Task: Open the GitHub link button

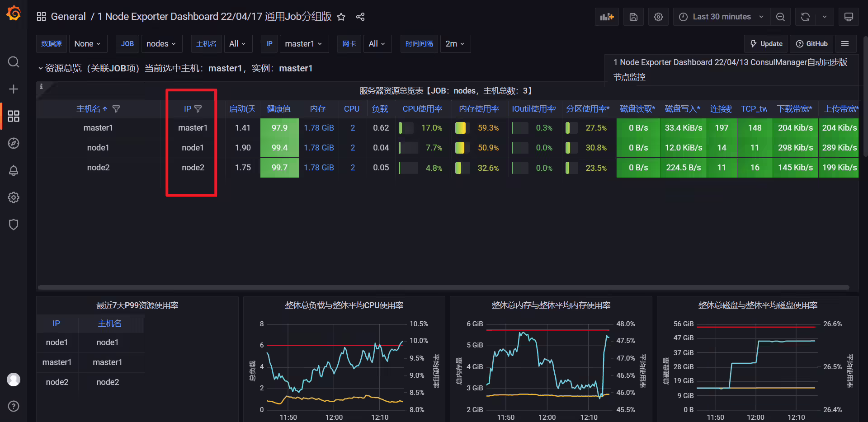Action: tap(811, 44)
